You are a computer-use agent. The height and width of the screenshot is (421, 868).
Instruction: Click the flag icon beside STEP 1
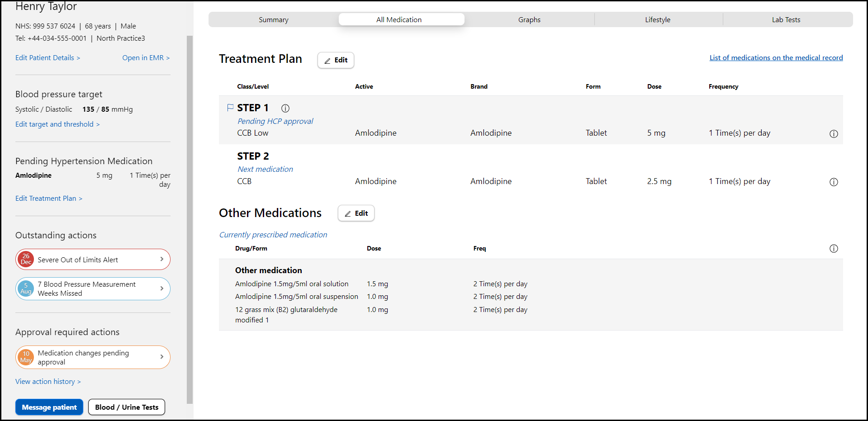230,108
